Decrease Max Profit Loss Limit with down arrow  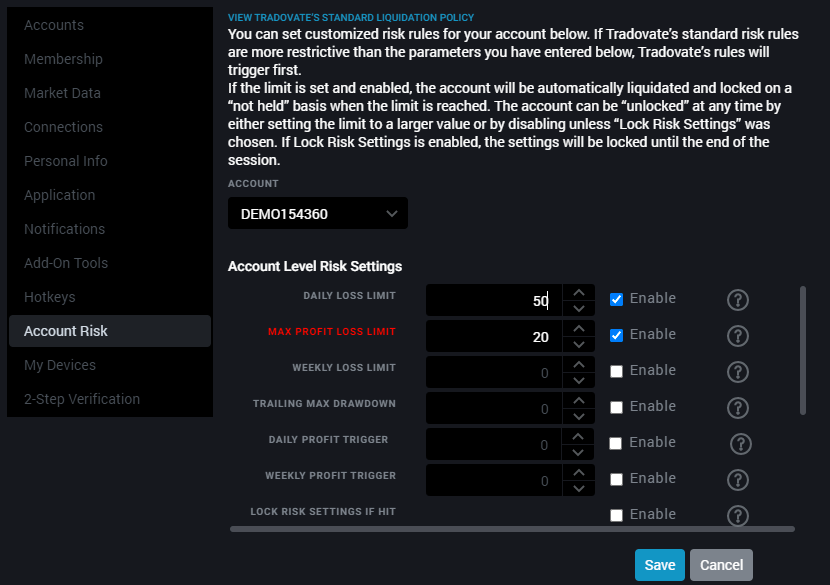[x=578, y=345]
